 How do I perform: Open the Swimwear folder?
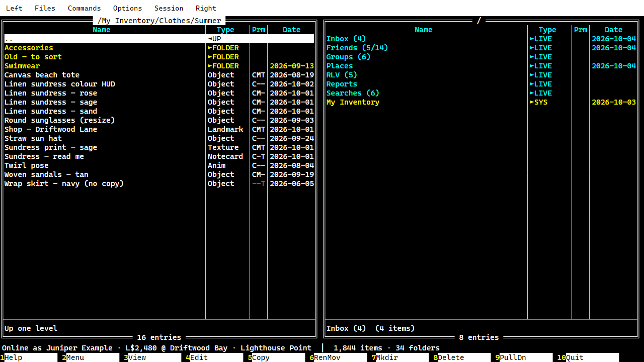pos(159,66)
